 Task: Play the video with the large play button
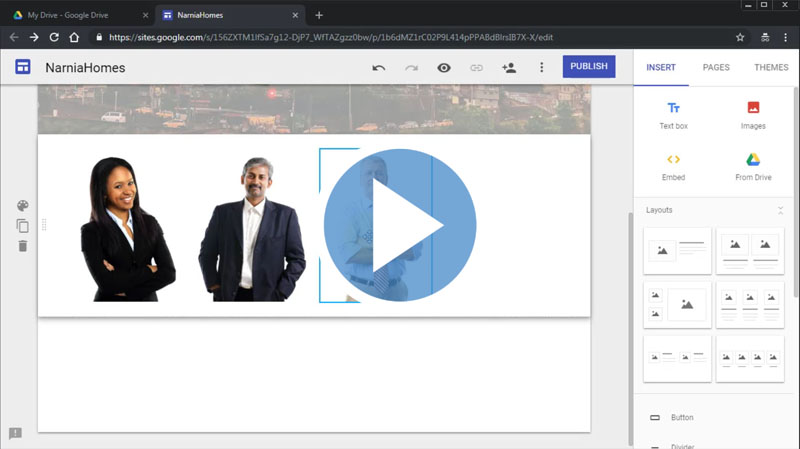click(x=400, y=225)
